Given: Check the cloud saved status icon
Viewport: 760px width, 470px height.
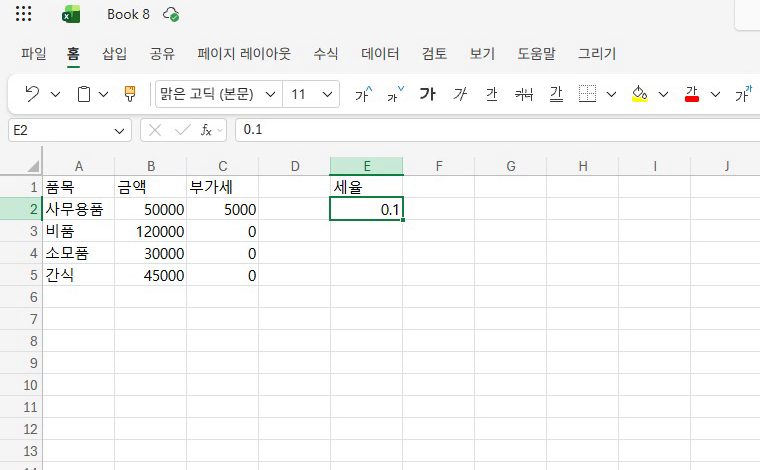Looking at the screenshot, I should pos(171,15).
